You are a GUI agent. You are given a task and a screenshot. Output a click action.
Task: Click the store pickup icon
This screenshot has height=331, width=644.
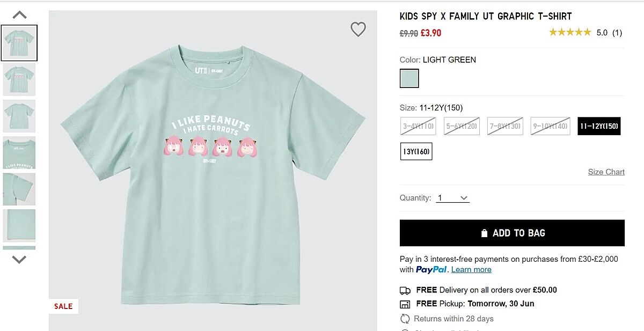click(x=405, y=304)
